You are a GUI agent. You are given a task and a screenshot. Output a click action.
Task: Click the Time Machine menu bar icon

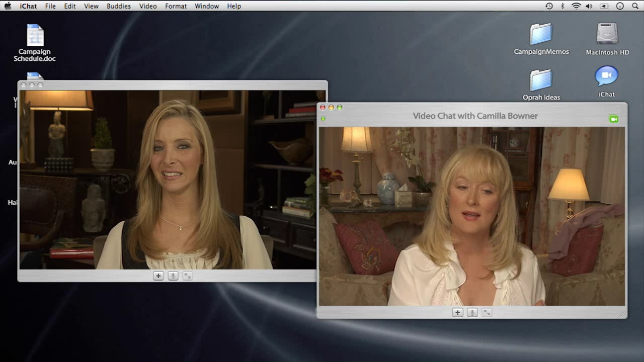pyautogui.click(x=549, y=6)
